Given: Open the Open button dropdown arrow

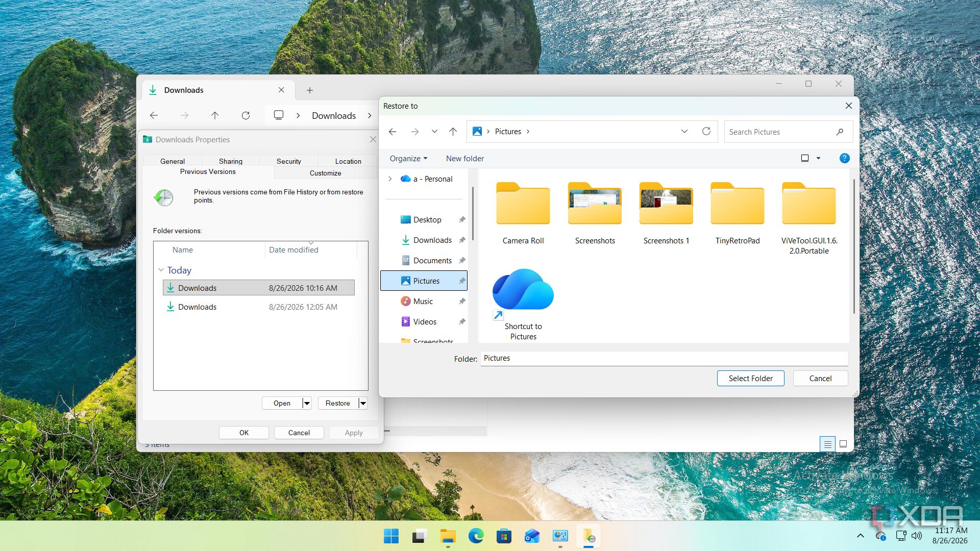Looking at the screenshot, I should (x=307, y=403).
